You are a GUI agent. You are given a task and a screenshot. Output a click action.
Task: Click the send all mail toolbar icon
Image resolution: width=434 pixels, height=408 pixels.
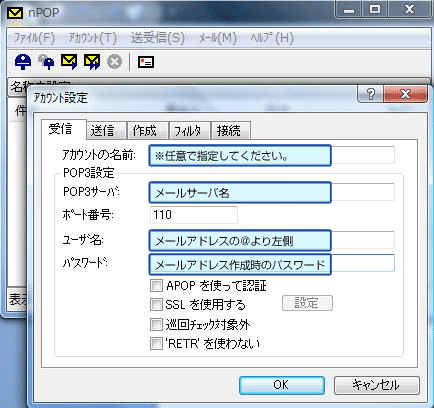[92, 62]
